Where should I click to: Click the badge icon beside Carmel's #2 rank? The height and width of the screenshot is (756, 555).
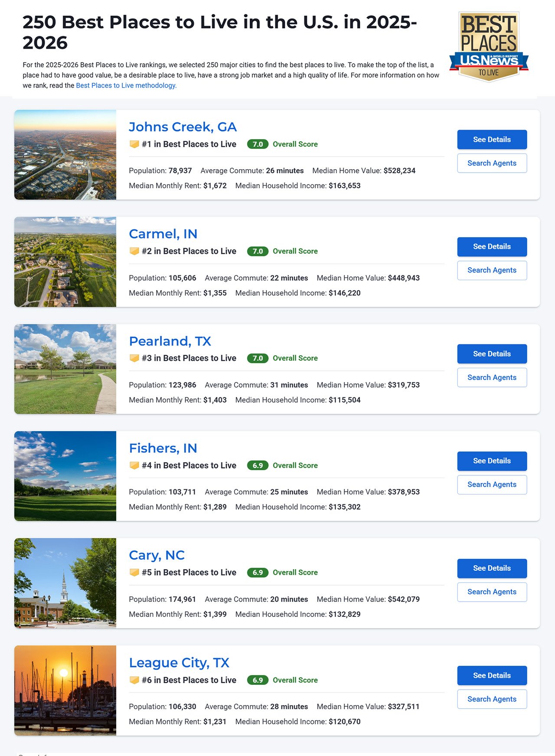point(134,251)
